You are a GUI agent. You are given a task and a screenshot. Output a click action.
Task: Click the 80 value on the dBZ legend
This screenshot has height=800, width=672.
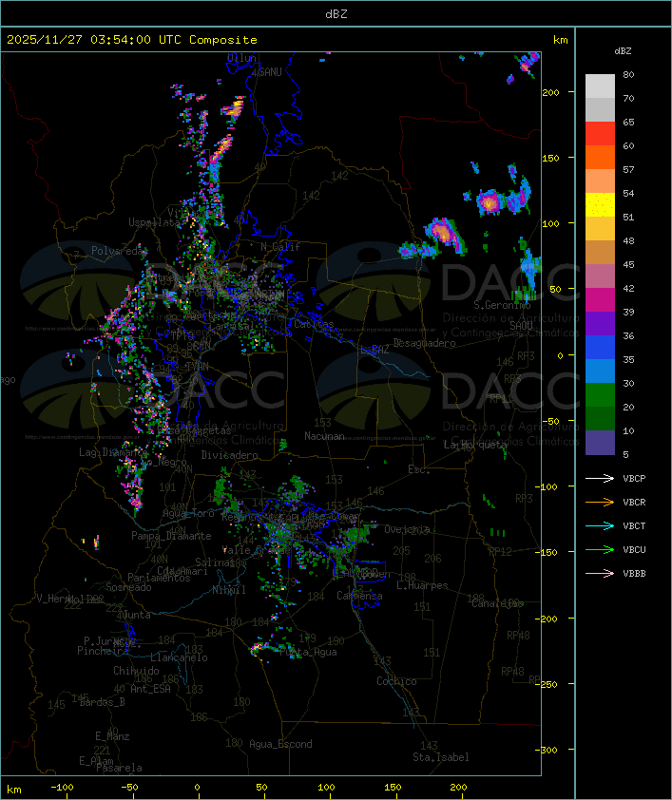click(x=628, y=74)
